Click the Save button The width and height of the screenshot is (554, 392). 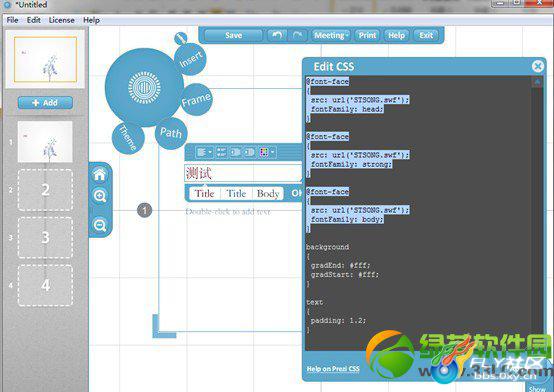click(233, 35)
